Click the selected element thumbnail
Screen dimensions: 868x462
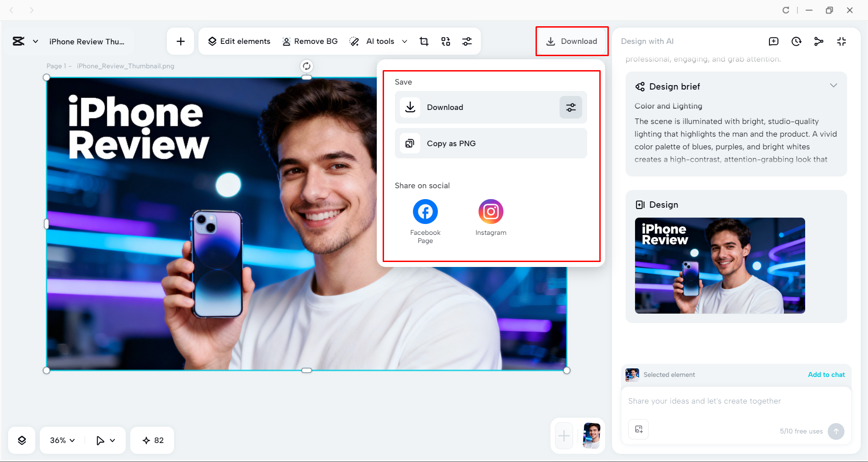tap(632, 375)
